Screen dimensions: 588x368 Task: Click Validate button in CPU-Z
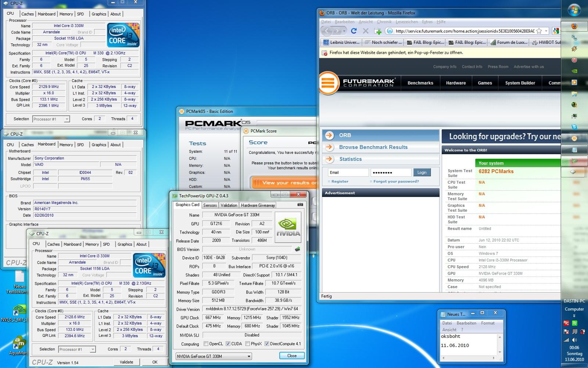126,362
